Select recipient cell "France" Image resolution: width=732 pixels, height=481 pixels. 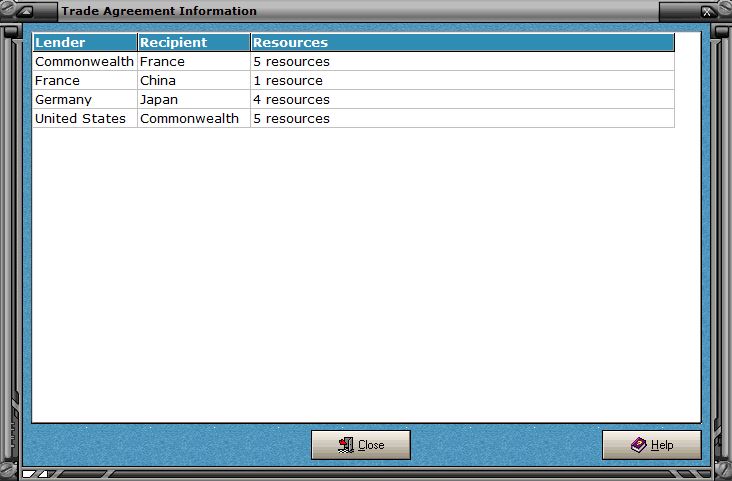pos(194,62)
